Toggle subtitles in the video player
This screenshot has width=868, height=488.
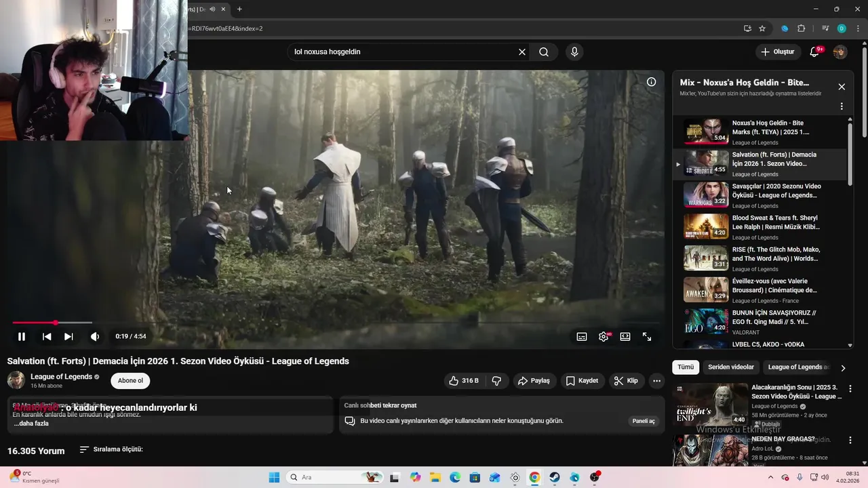[x=582, y=336]
